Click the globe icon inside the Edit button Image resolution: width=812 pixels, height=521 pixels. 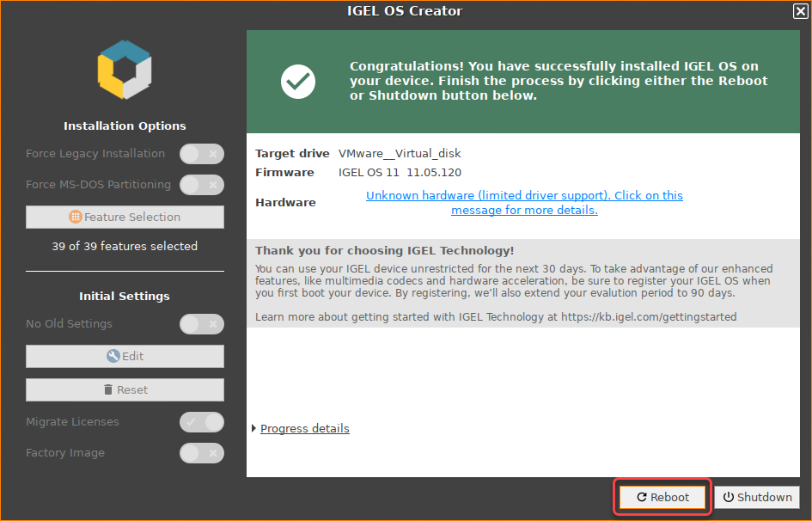click(x=112, y=356)
